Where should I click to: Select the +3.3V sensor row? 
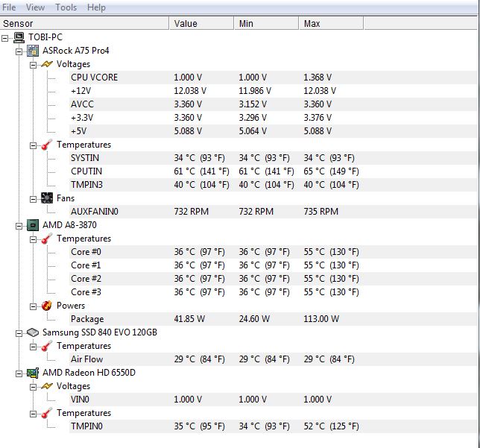click(273, 118)
